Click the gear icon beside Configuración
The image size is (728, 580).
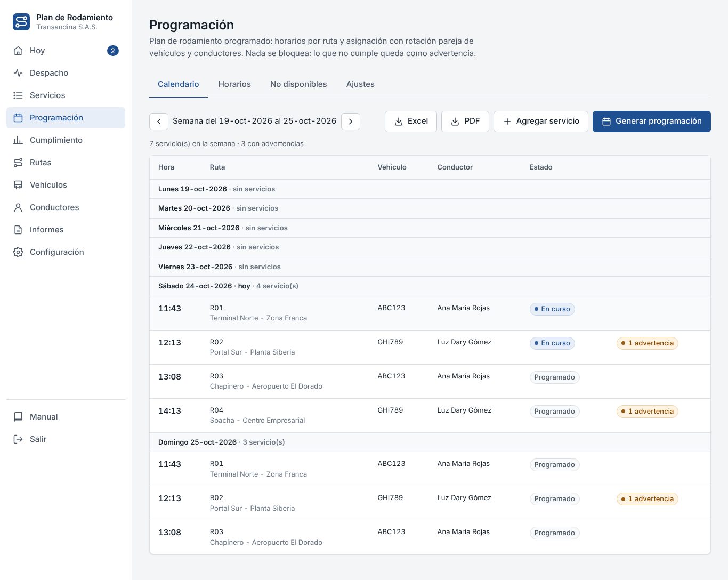[x=18, y=252]
